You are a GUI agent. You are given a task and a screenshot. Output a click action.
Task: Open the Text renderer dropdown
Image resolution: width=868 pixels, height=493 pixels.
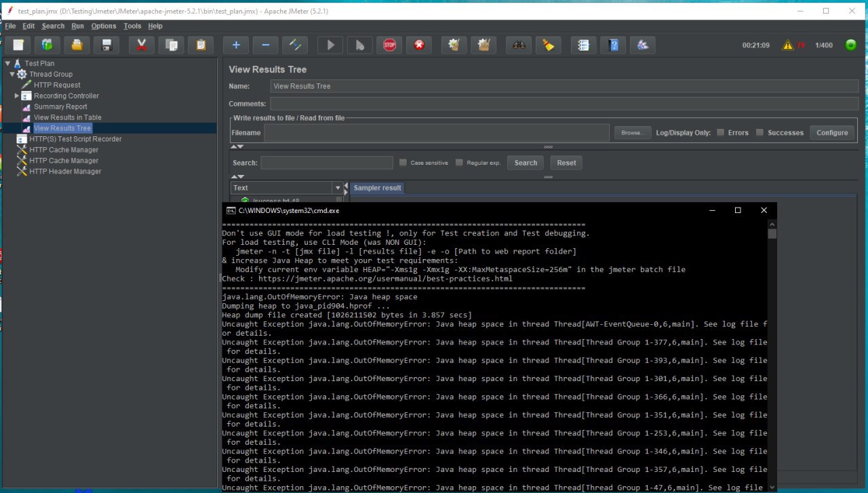tap(338, 188)
